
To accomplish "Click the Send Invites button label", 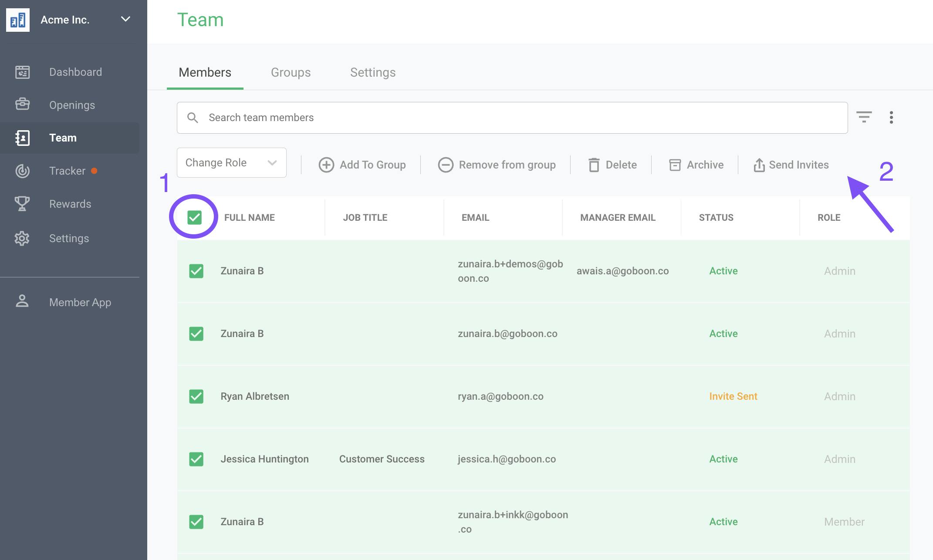I will pos(799,165).
